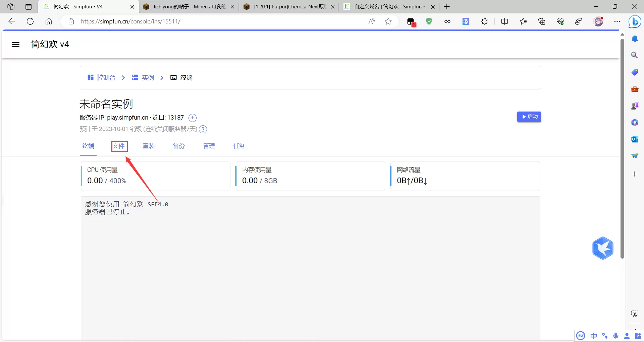
Task: Open the hamburger navigation menu
Action: 15,45
